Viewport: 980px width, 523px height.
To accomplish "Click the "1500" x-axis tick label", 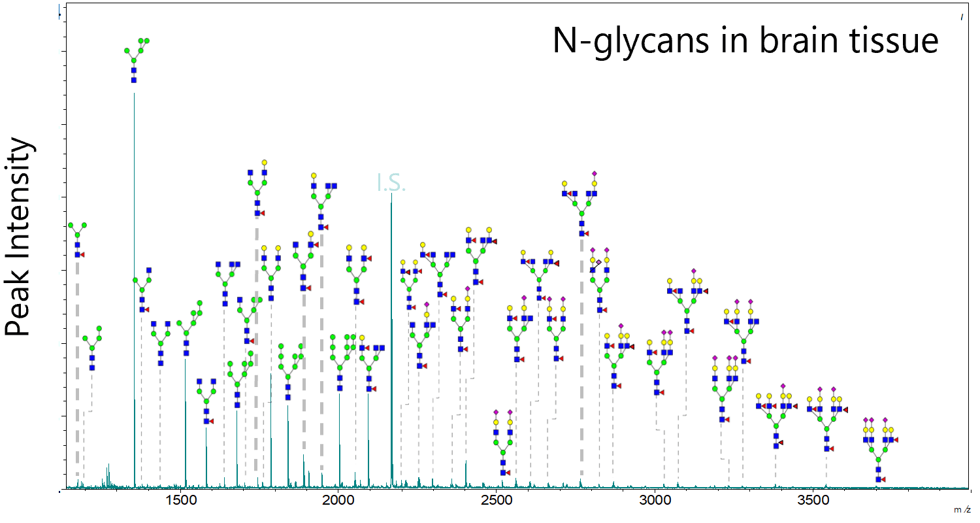I will pyautogui.click(x=180, y=501).
